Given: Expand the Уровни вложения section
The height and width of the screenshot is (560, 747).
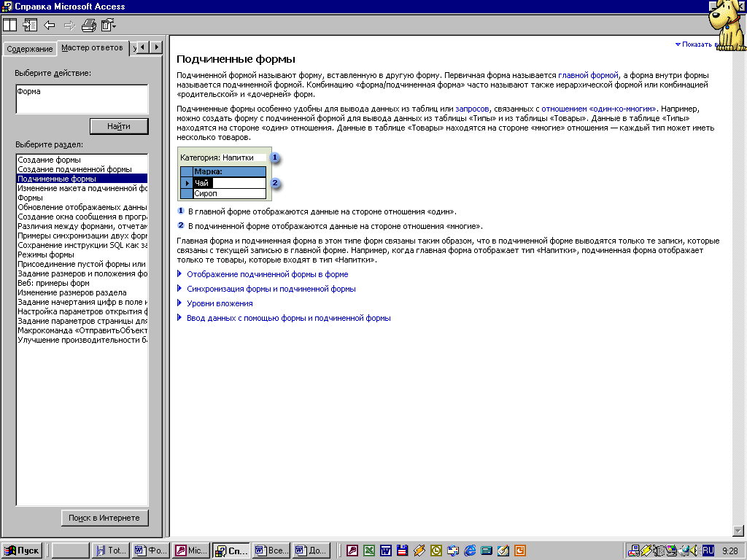Looking at the screenshot, I should tap(220, 303).
